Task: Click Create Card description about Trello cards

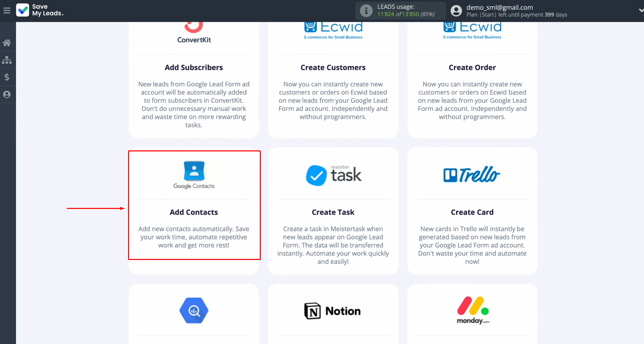Action: point(472,245)
